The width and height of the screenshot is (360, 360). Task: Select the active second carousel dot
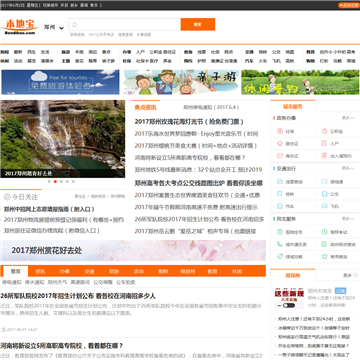55,182
